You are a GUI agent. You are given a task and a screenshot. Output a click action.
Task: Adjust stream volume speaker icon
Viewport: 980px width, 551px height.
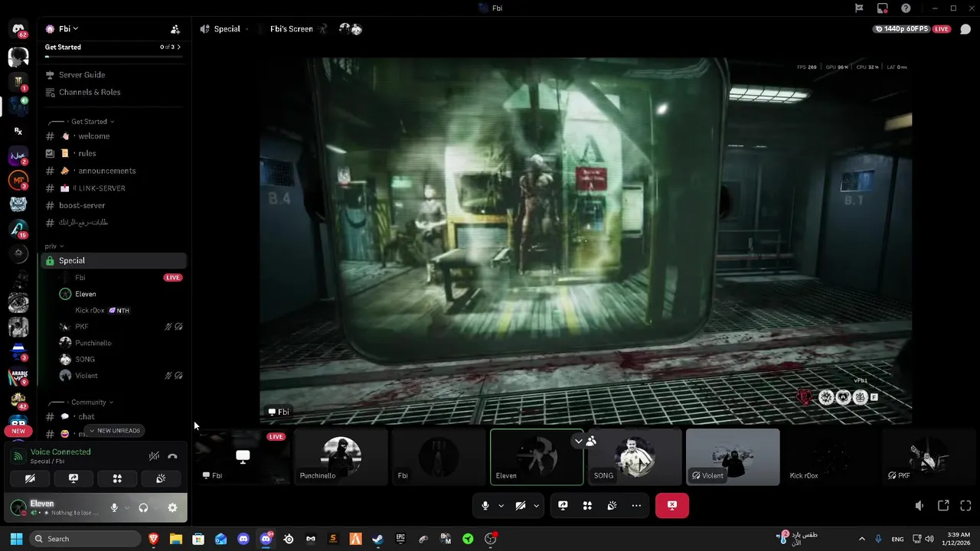coord(920,506)
